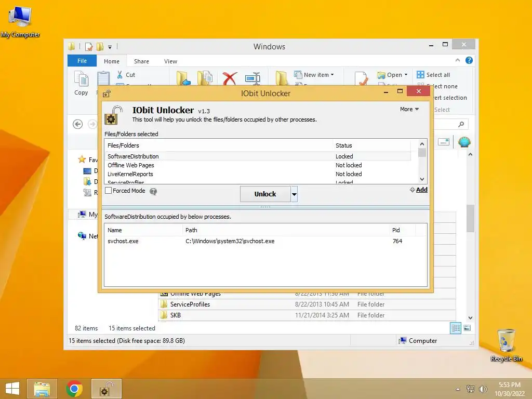This screenshot has height=399, width=532.
Task: Click Select all in the ribbon
Action: coord(434,75)
